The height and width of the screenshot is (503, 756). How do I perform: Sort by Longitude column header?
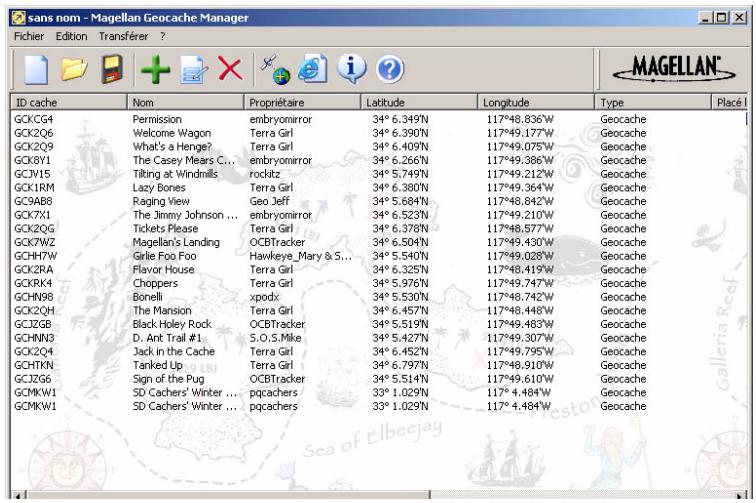pyautogui.click(x=536, y=102)
